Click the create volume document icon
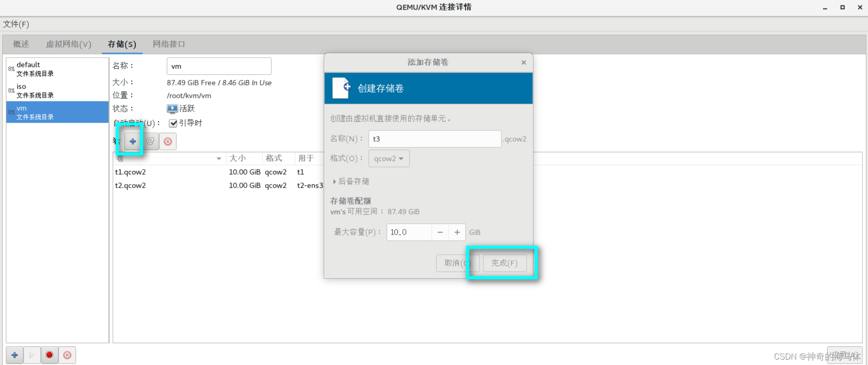 pos(342,88)
